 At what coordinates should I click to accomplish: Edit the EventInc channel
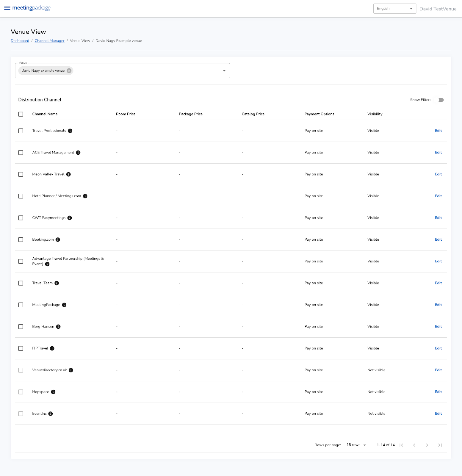[438, 414]
